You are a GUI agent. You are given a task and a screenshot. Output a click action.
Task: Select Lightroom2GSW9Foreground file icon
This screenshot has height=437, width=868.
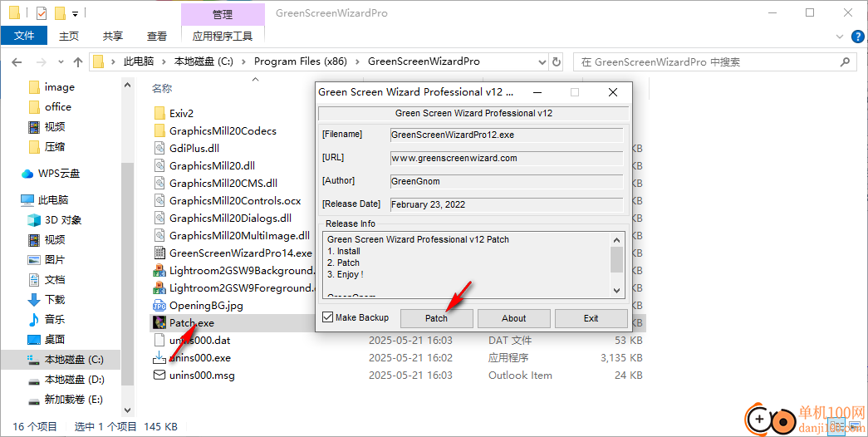pyautogui.click(x=159, y=288)
